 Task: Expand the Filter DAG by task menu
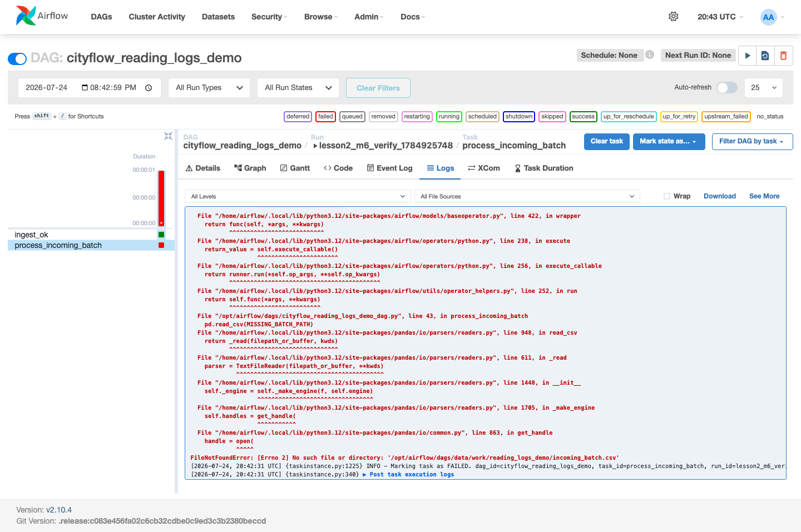[752, 141]
